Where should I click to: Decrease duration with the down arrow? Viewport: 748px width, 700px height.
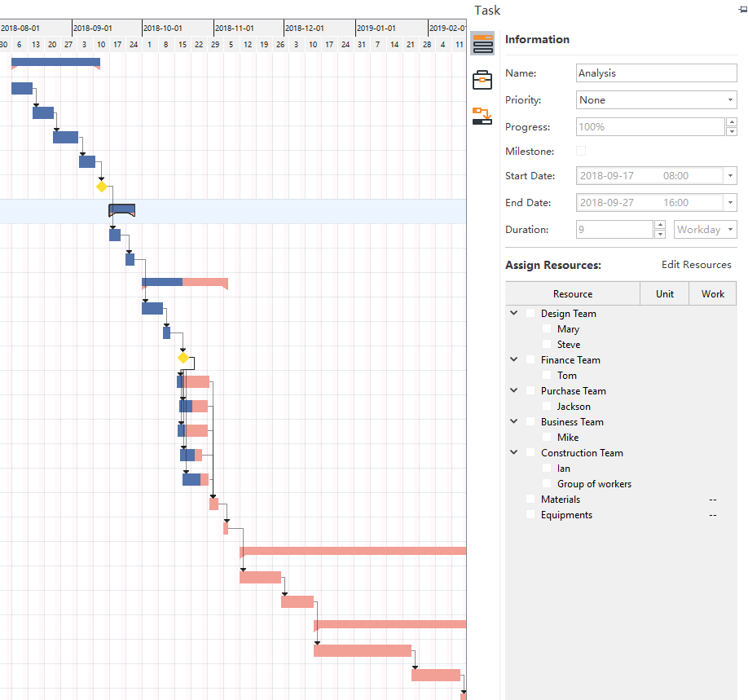(x=660, y=235)
